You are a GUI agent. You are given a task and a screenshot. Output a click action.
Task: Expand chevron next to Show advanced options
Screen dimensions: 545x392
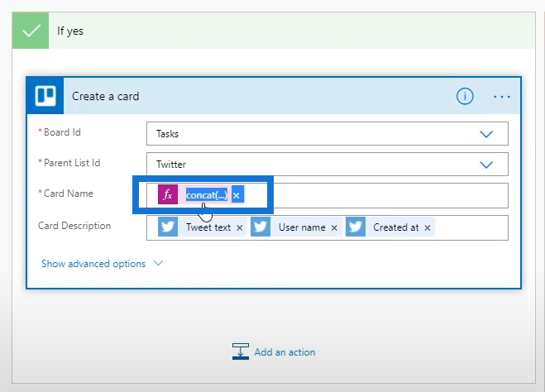tap(158, 263)
